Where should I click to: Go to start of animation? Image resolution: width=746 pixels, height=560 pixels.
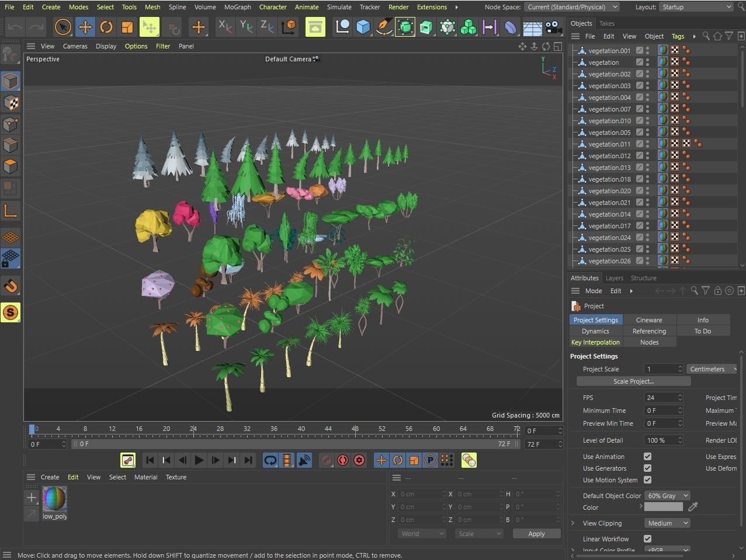(x=150, y=460)
